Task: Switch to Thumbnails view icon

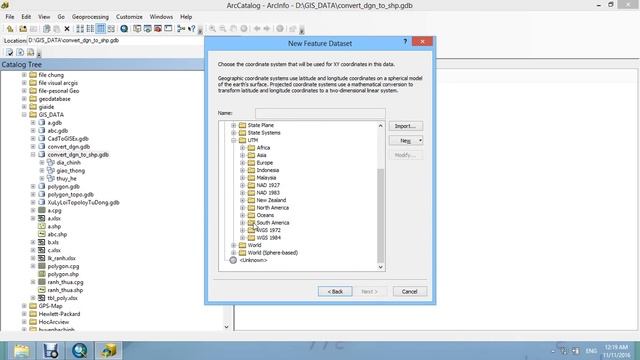Action: click(111, 29)
